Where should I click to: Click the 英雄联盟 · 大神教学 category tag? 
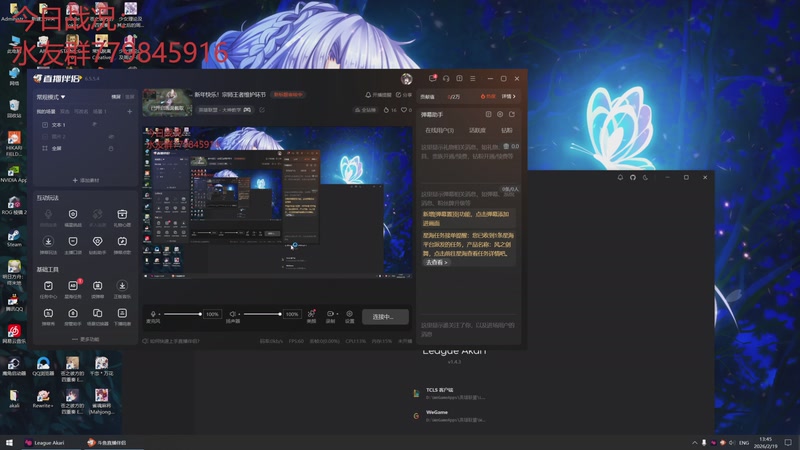(224, 110)
